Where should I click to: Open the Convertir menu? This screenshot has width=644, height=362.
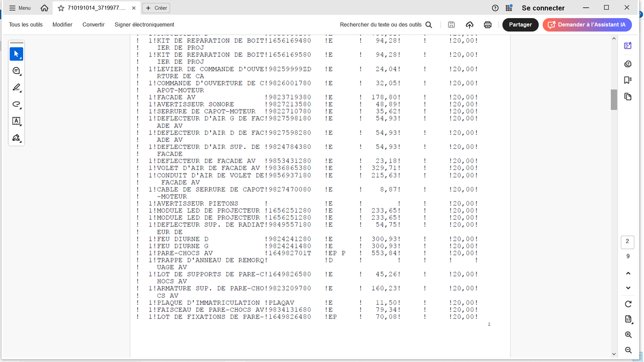tap(94, 25)
